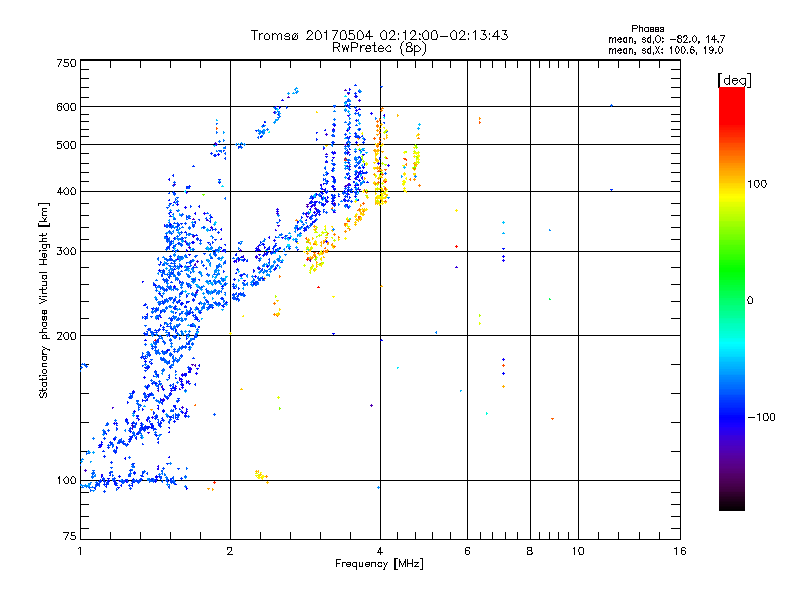Image resolution: width=800 pixels, height=600 pixels.
Task: Click the 'Stationary phase Virtual Height [km]' axis title
Action: point(44,301)
